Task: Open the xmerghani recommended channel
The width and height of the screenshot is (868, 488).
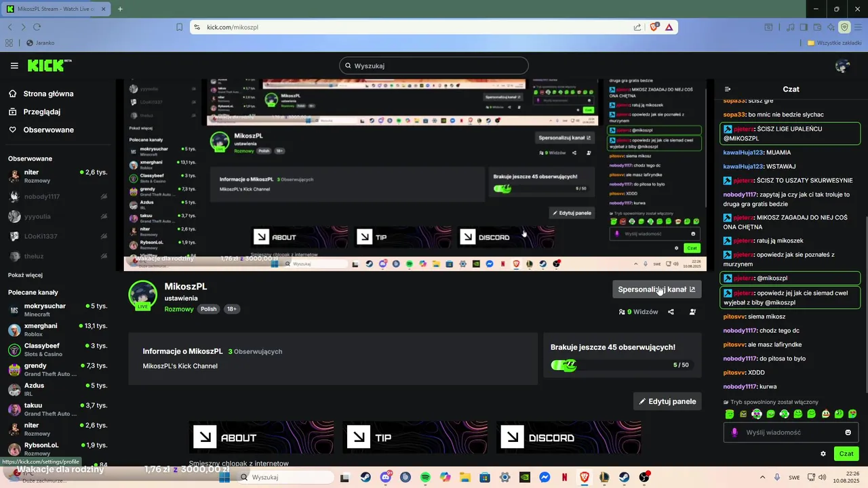Action: pyautogui.click(x=57, y=329)
